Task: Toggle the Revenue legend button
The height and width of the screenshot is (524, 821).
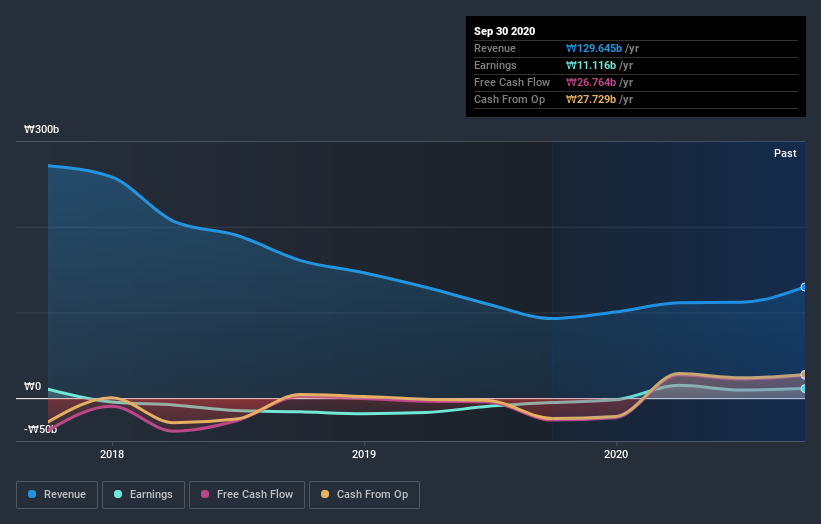Action: click(57, 495)
